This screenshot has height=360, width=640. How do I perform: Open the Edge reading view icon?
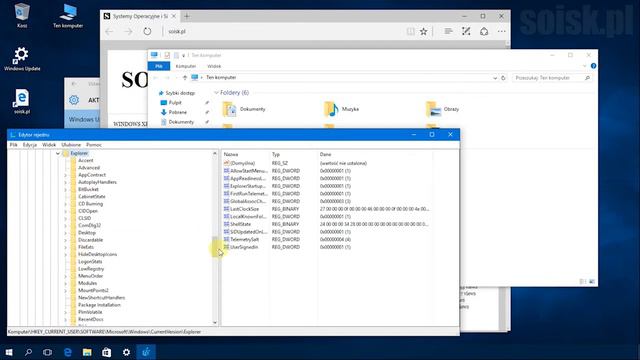tap(410, 31)
